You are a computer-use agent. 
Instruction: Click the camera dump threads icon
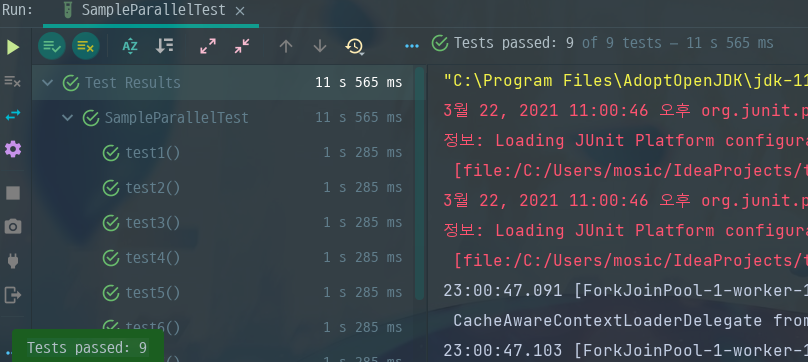point(13,226)
